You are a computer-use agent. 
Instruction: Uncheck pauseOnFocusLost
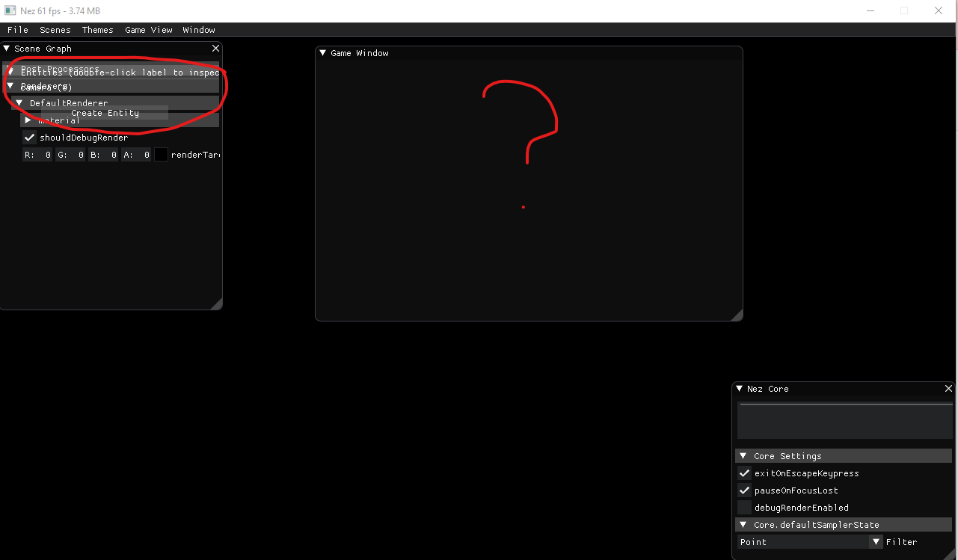pos(744,490)
